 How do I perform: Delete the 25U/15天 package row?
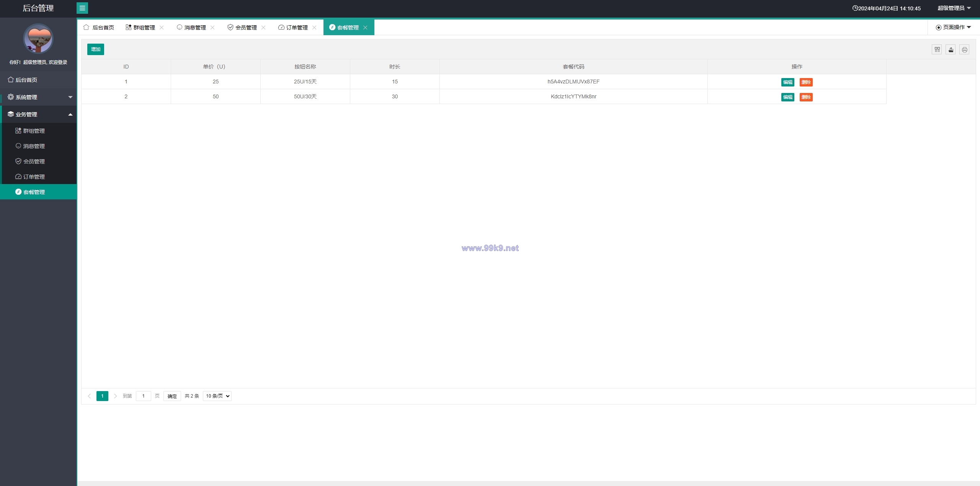806,82
